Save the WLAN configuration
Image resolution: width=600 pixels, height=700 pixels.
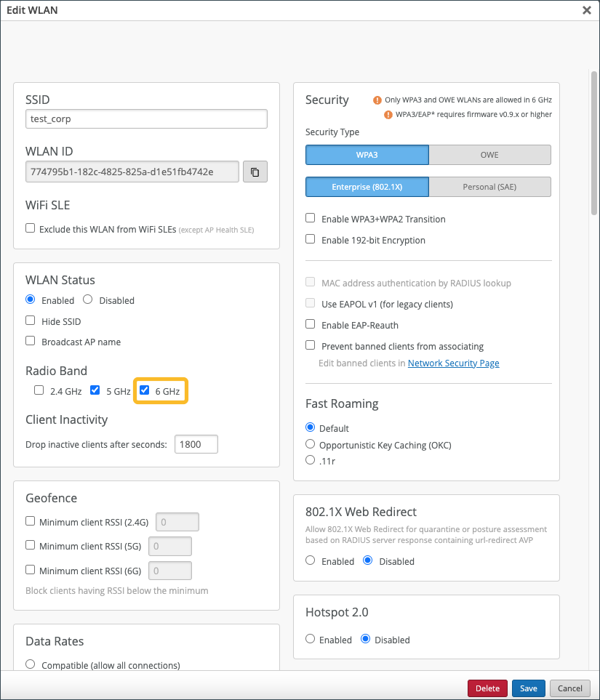tap(528, 688)
